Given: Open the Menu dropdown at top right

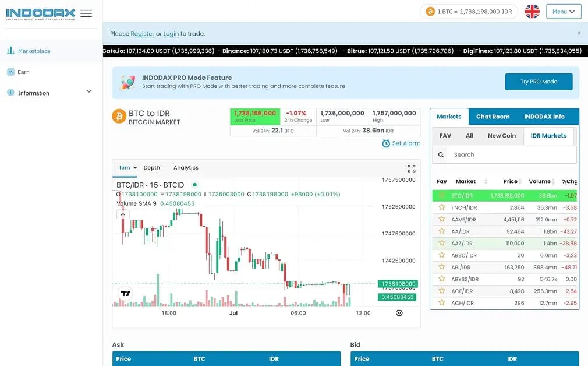Looking at the screenshot, I should (x=563, y=11).
